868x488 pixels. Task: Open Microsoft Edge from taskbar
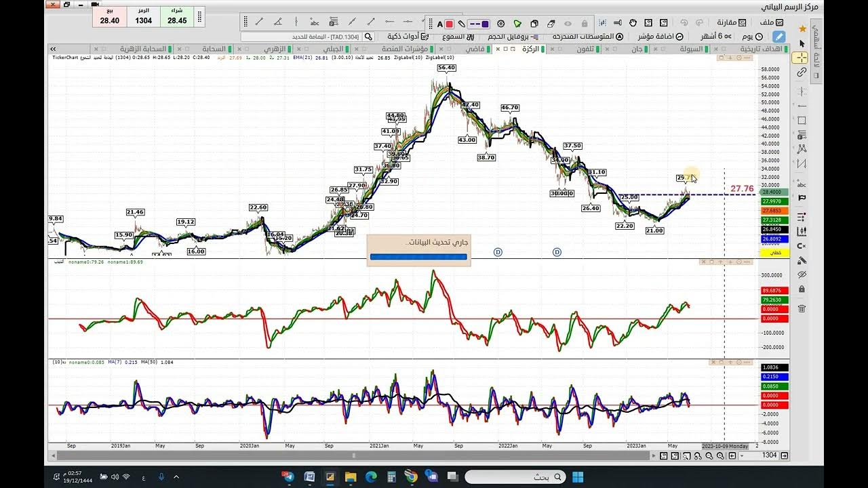[370, 477]
